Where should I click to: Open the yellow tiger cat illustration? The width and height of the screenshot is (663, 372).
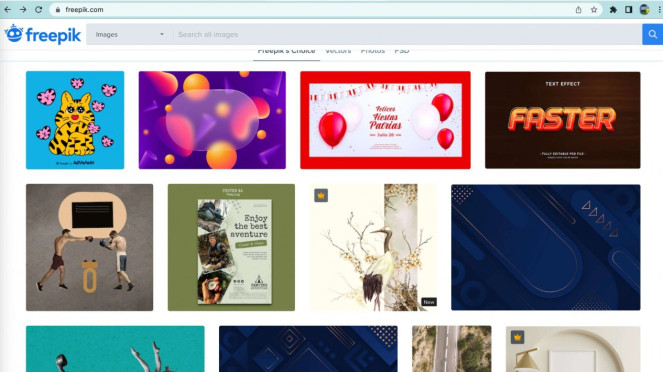click(x=75, y=120)
